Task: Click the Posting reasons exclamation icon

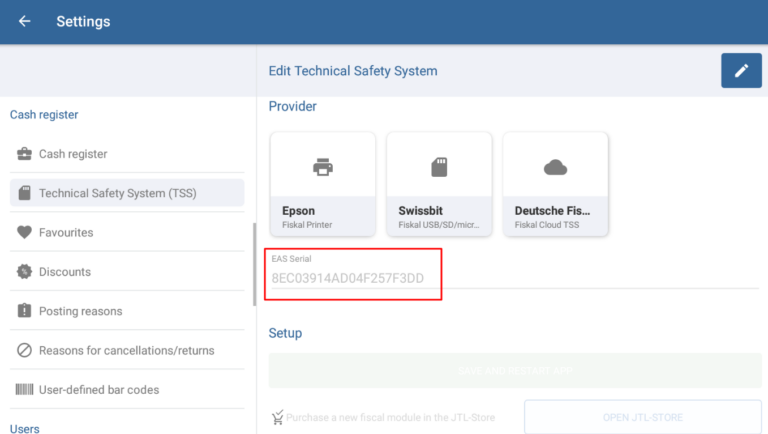Action: [x=24, y=311]
